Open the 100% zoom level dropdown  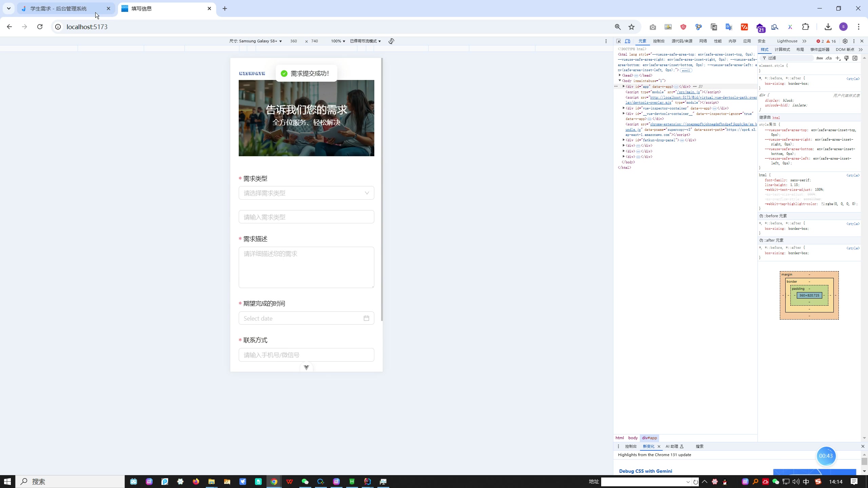point(338,41)
